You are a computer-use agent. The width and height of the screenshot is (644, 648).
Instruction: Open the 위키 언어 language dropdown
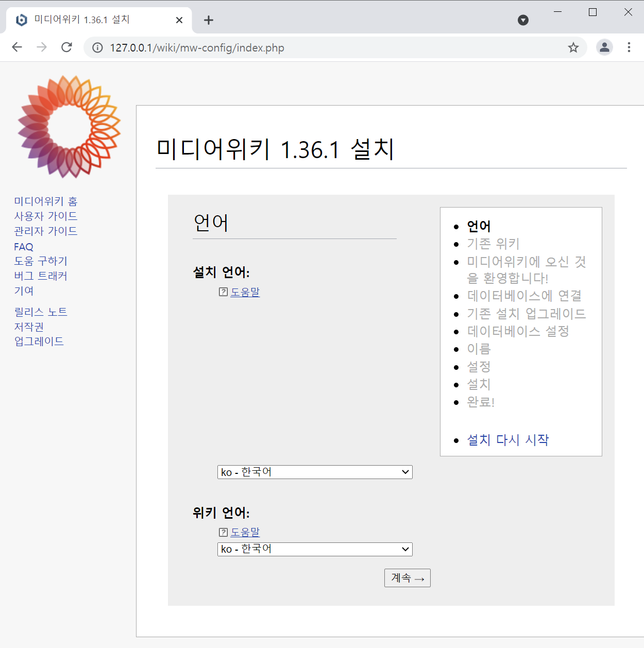314,549
